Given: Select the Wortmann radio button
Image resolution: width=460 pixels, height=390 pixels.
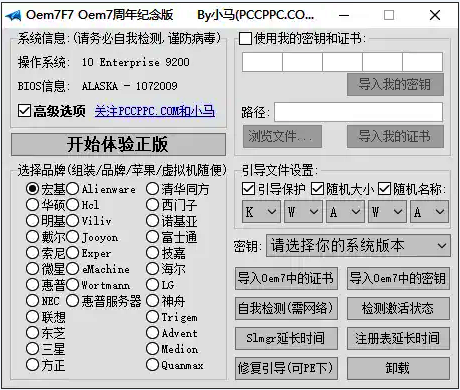Looking at the screenshot, I should click(x=72, y=285).
